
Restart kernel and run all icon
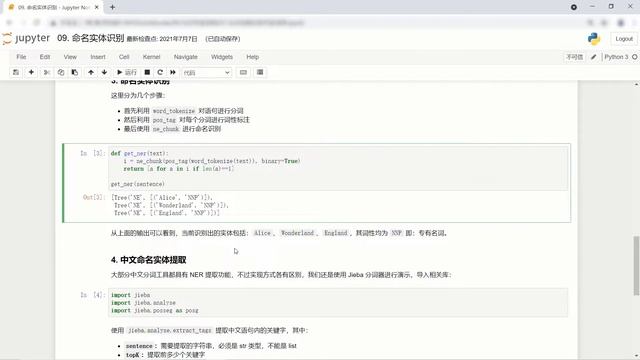pos(173,72)
